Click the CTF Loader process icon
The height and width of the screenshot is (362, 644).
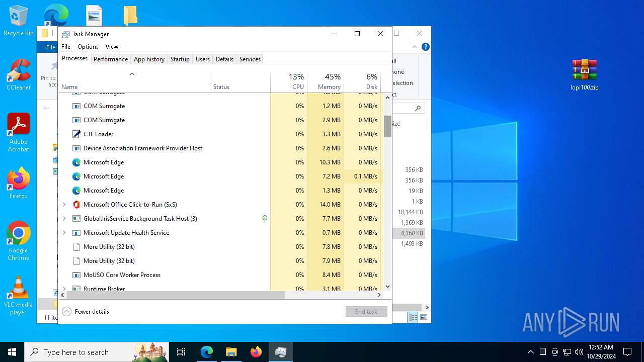[76, 134]
